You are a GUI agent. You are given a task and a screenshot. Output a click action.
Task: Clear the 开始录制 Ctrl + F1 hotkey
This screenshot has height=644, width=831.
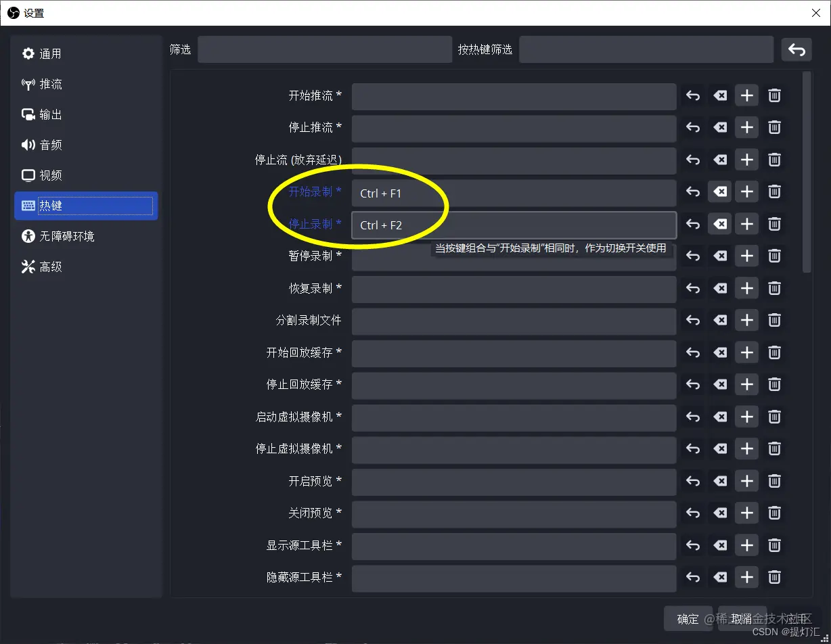pyautogui.click(x=720, y=192)
